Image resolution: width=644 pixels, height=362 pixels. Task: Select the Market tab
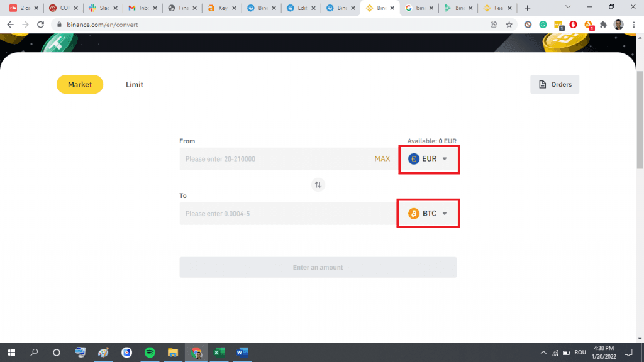point(80,84)
